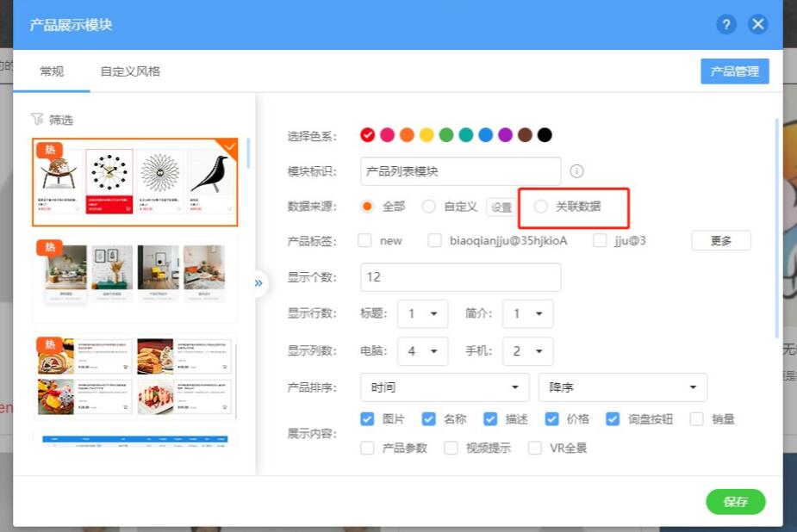Click the help question mark icon
Viewport: 797px width, 532px height.
click(726, 24)
